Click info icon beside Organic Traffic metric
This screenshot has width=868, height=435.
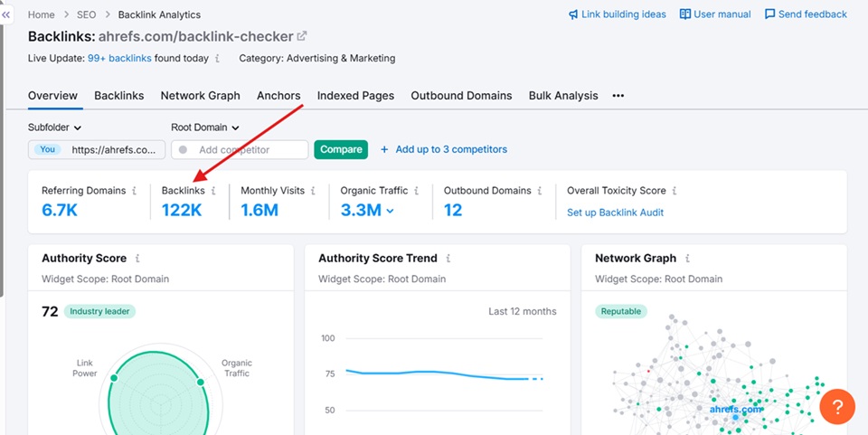[416, 191]
